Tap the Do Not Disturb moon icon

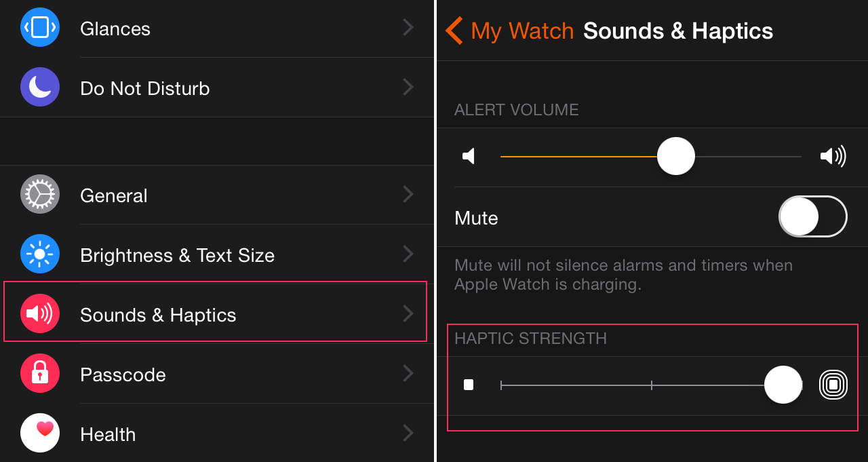click(x=40, y=88)
